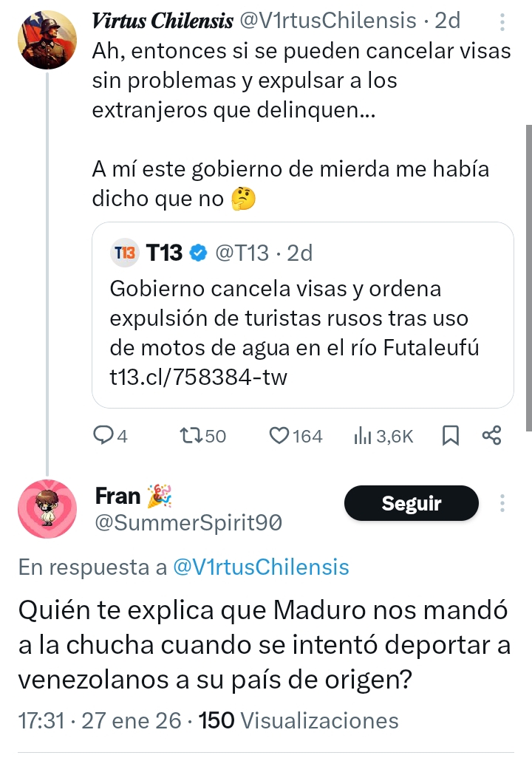The image size is (532, 758).
Task: Open more options for Virtus Chilensis tweet
Action: click(502, 23)
